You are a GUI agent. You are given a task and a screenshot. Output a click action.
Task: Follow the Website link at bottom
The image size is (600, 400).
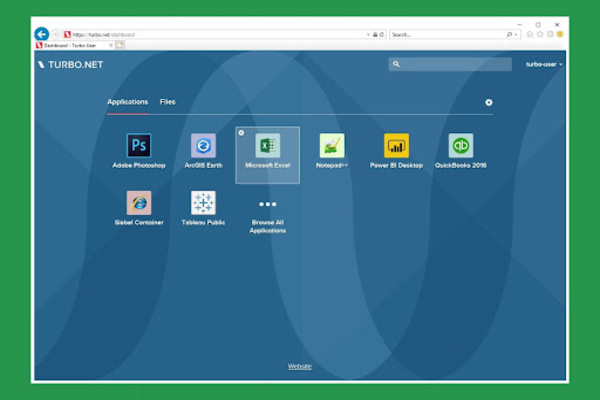(300, 366)
